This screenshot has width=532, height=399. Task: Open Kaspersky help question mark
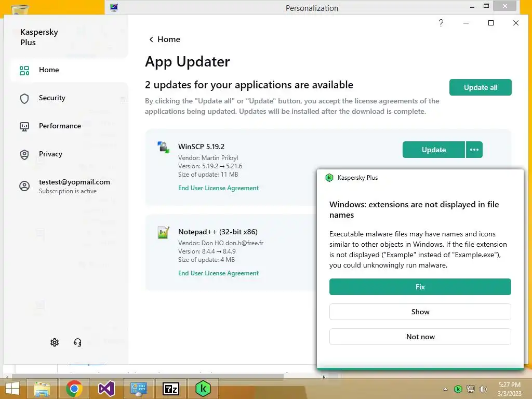point(441,23)
